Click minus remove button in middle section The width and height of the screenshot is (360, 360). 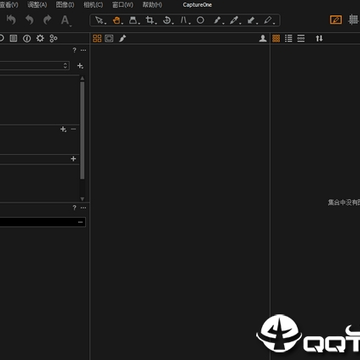tap(74, 129)
